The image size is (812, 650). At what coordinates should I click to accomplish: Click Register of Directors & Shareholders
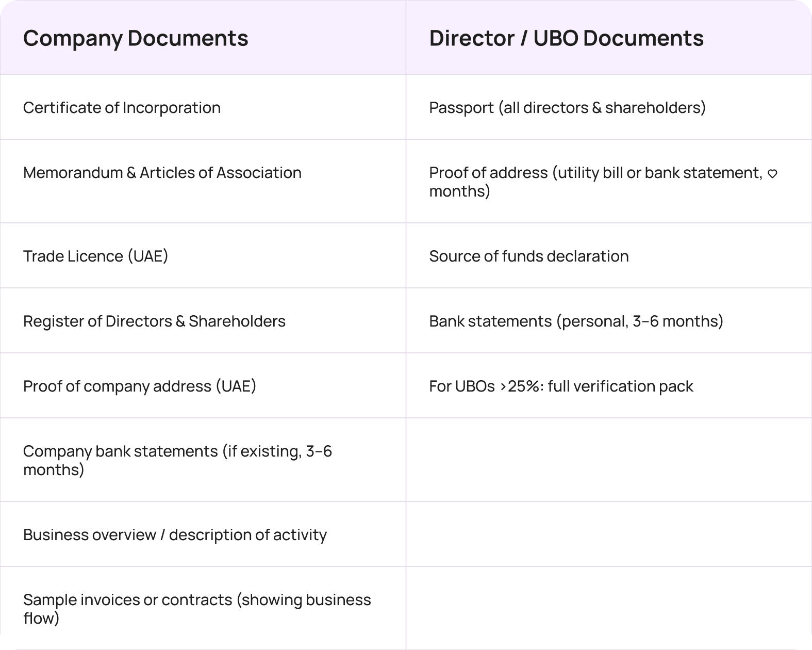(x=154, y=321)
